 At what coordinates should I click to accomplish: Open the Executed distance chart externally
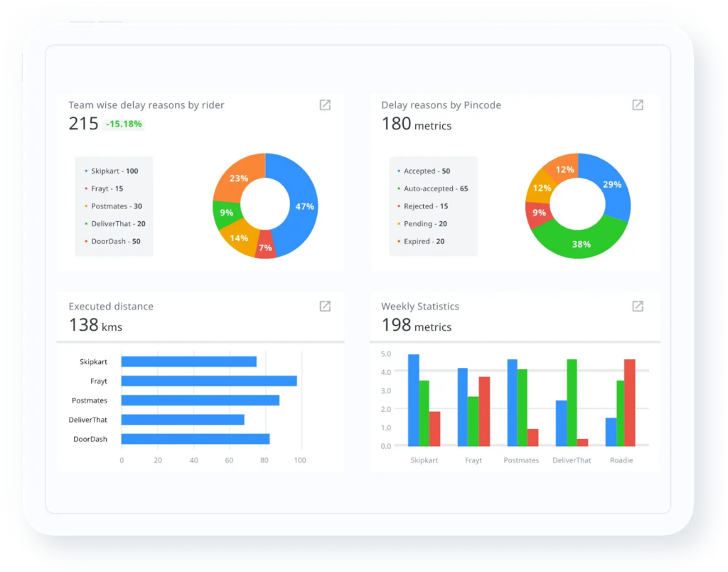[x=325, y=307]
